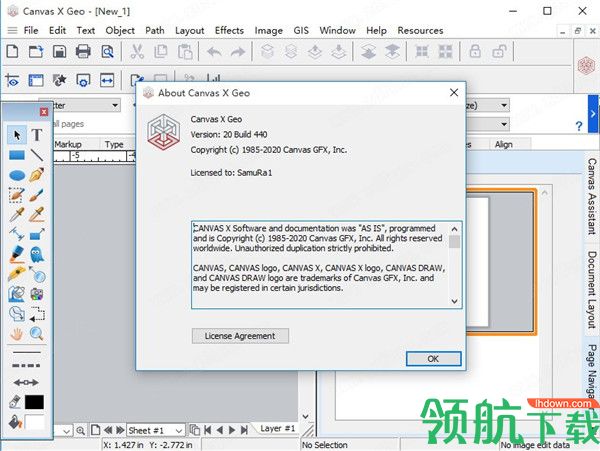Open the zoom level dropdown at bottom

pos(66,431)
